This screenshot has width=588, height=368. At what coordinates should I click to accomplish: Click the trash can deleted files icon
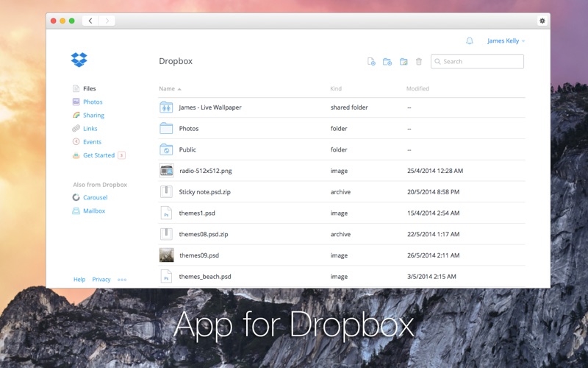coord(419,62)
